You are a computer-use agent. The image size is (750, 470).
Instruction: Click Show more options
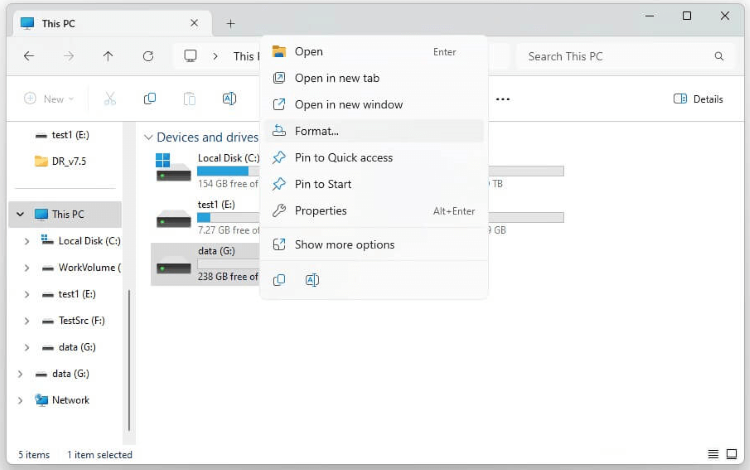[374, 245]
